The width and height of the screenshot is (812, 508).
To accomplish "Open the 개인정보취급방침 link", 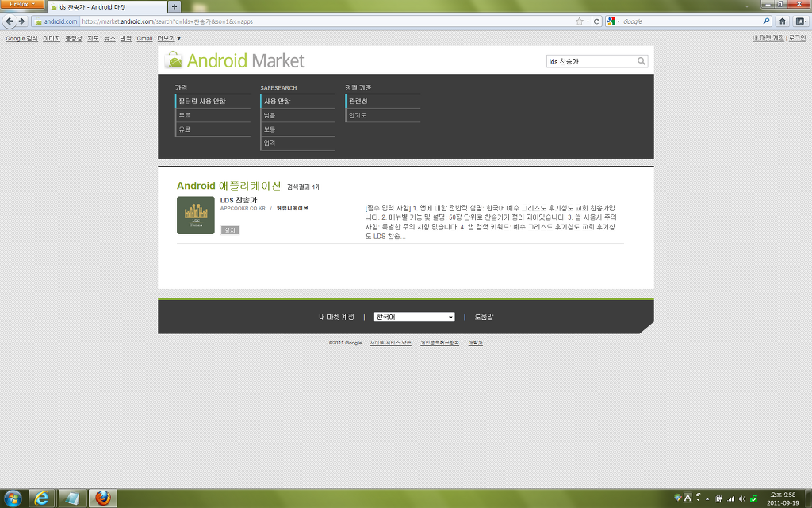I will 439,343.
